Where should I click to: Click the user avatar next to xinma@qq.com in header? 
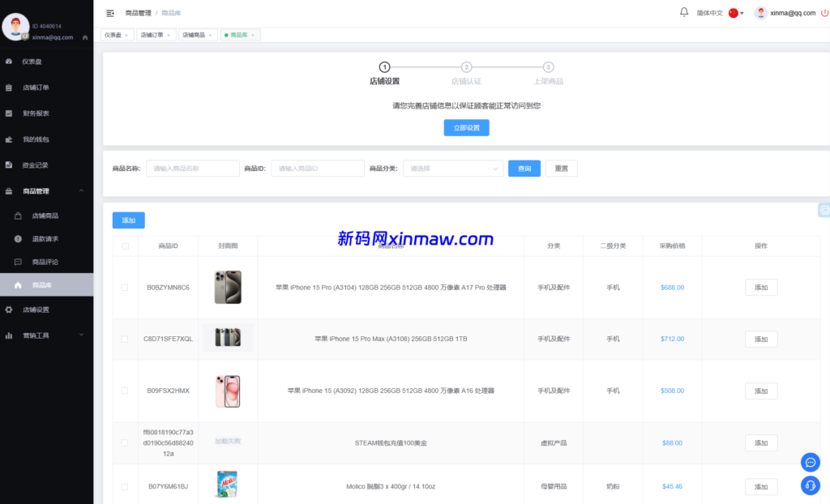760,13
